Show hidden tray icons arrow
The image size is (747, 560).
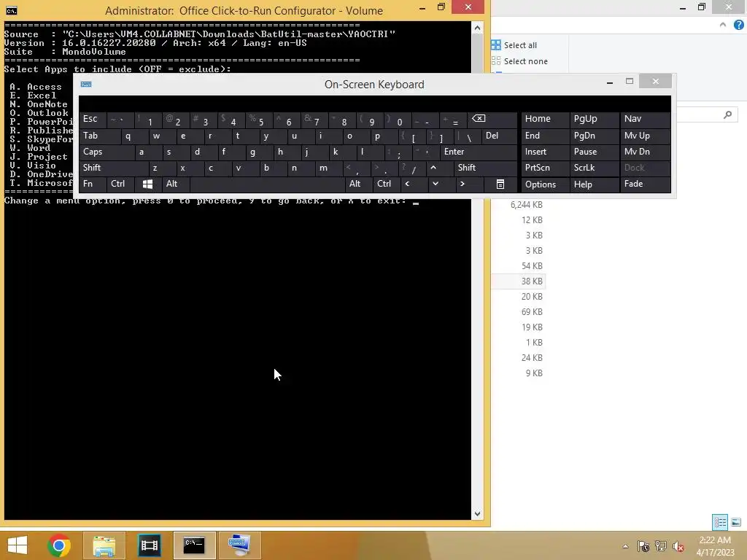[625, 546]
